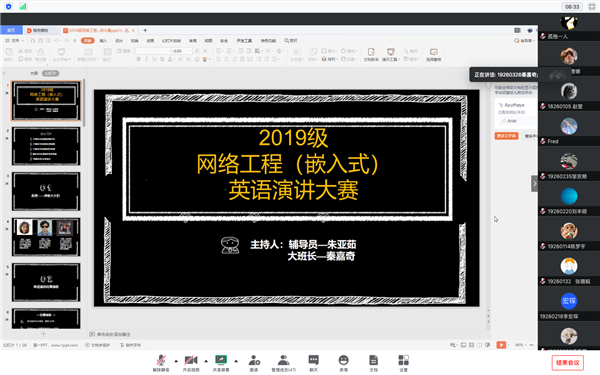The height and width of the screenshot is (375, 600).
Task: Toggle bold formatting in the ribbon
Action: (x=139, y=59)
